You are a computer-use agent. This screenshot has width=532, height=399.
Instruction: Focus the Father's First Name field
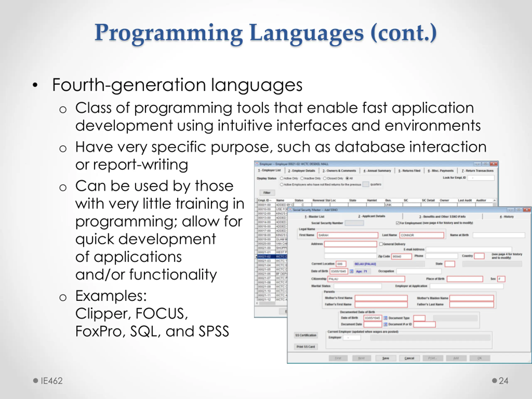[381, 304]
